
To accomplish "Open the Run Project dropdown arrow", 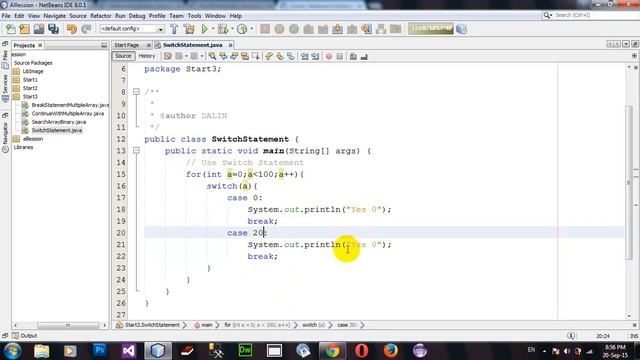I will [x=213, y=29].
